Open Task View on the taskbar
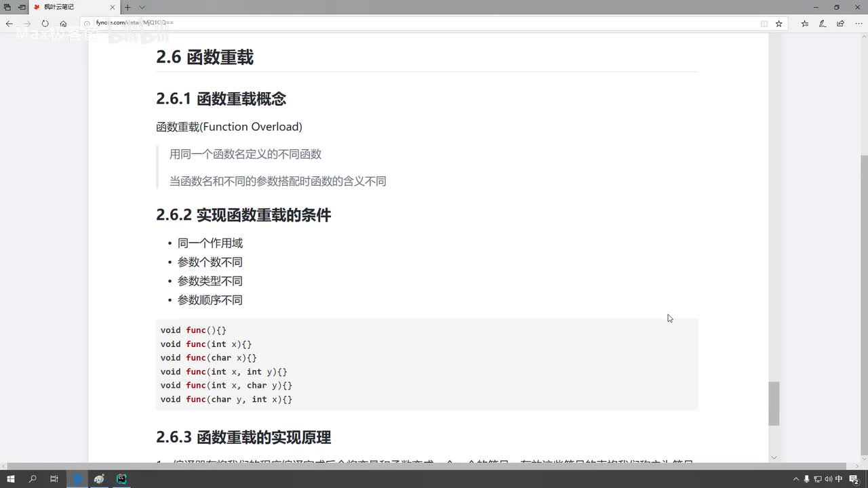 pos(54,479)
